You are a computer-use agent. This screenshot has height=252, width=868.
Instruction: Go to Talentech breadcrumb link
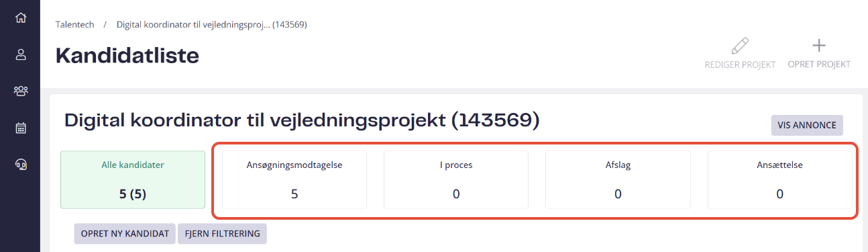pos(74,24)
